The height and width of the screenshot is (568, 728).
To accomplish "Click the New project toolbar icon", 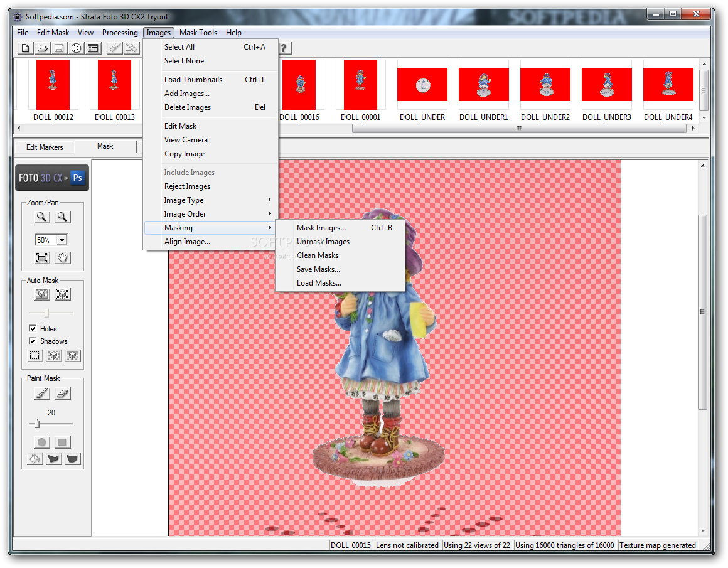I will pos(26,48).
